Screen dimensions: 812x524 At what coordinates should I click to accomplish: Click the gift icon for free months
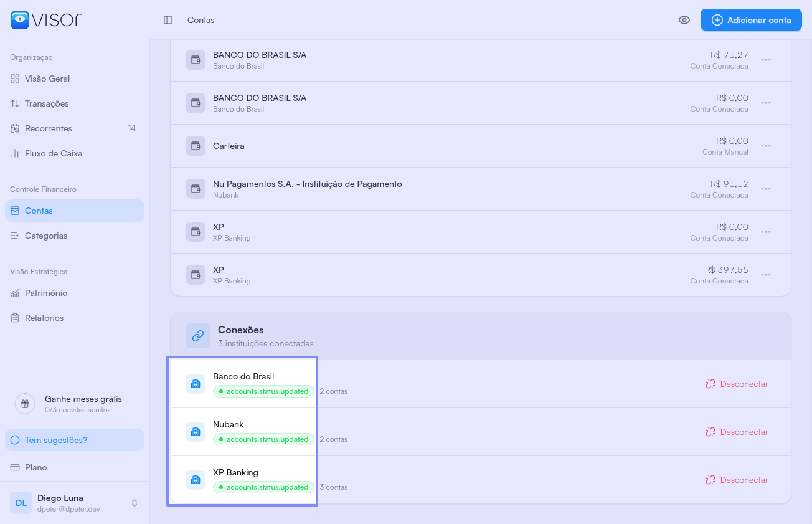click(25, 404)
